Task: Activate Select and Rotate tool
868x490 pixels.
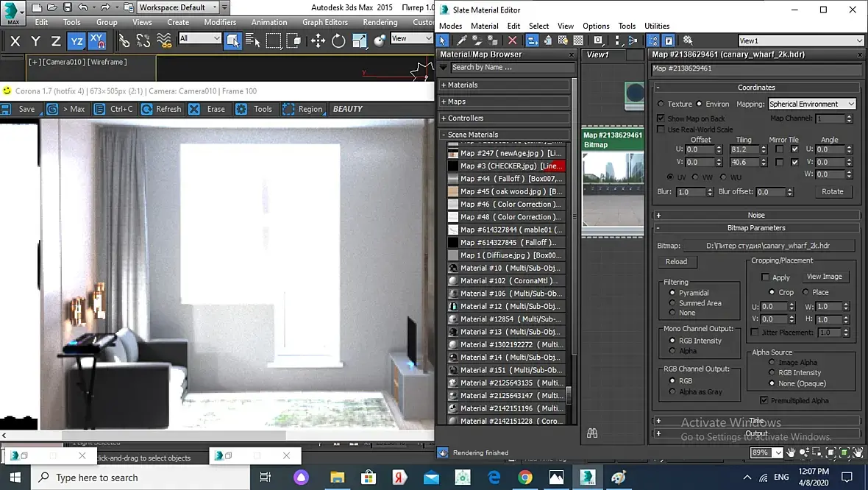Action: 338,40
